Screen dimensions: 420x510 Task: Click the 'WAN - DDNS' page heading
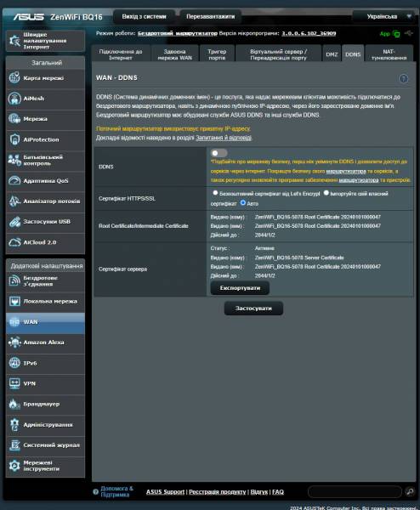(x=116, y=77)
